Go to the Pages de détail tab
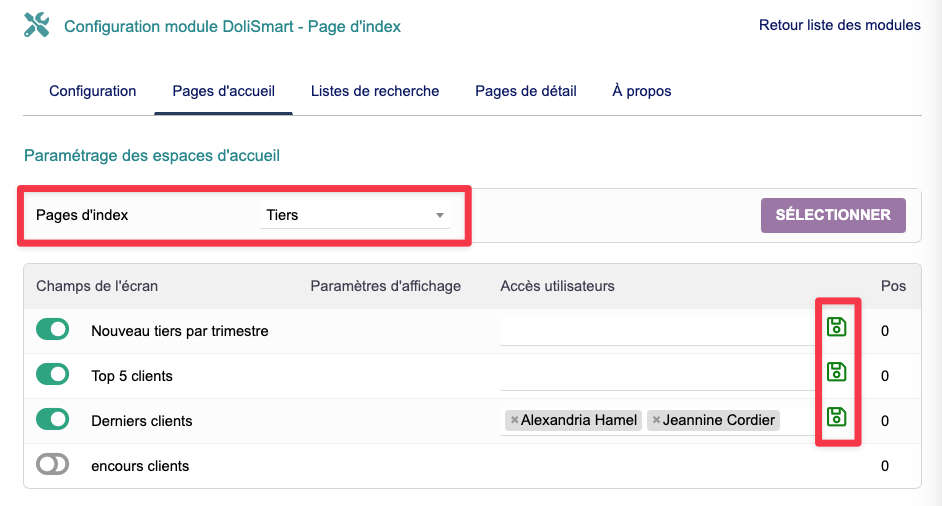The height and width of the screenshot is (506, 942). [x=526, y=91]
